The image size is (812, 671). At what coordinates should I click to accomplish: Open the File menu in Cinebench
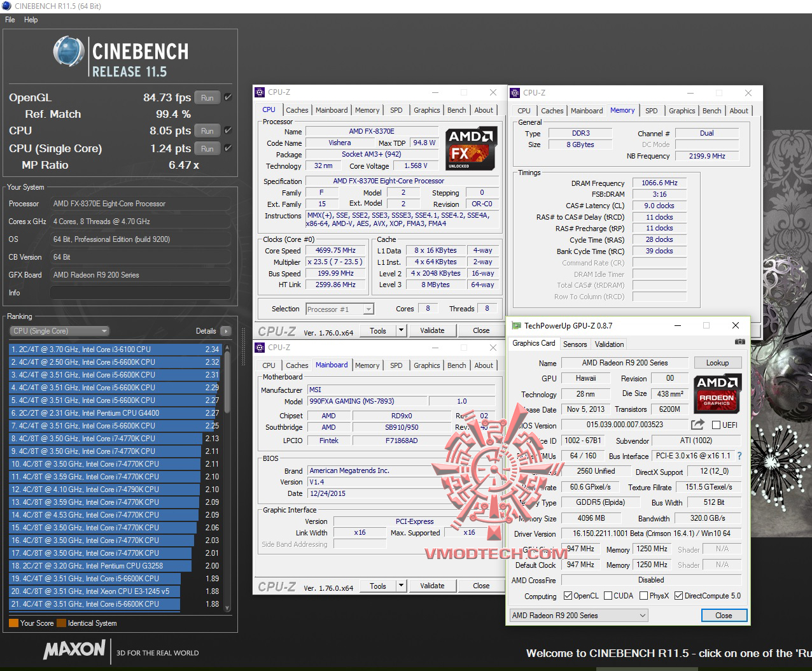(x=10, y=20)
